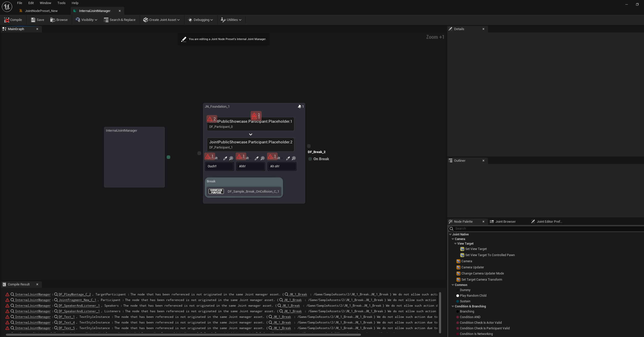The width and height of the screenshot is (644, 337).
Task: Click the search icon beside DF_PlayMontage_C_2
Action: pyautogui.click(x=56, y=294)
